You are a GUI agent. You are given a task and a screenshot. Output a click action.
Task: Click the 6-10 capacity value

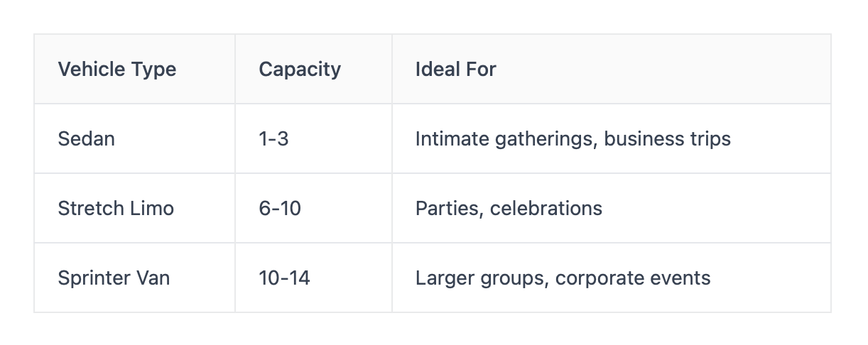click(x=279, y=208)
